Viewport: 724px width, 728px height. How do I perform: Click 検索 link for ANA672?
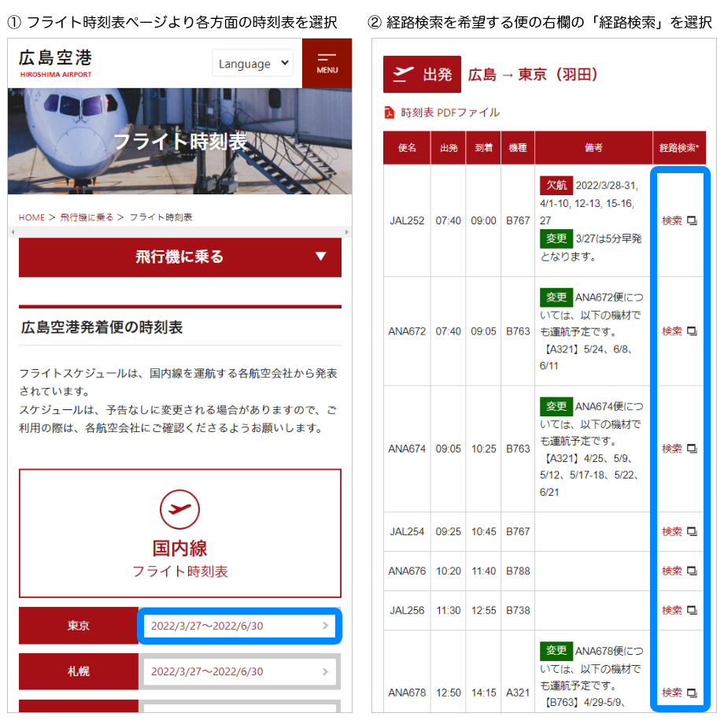(671, 331)
